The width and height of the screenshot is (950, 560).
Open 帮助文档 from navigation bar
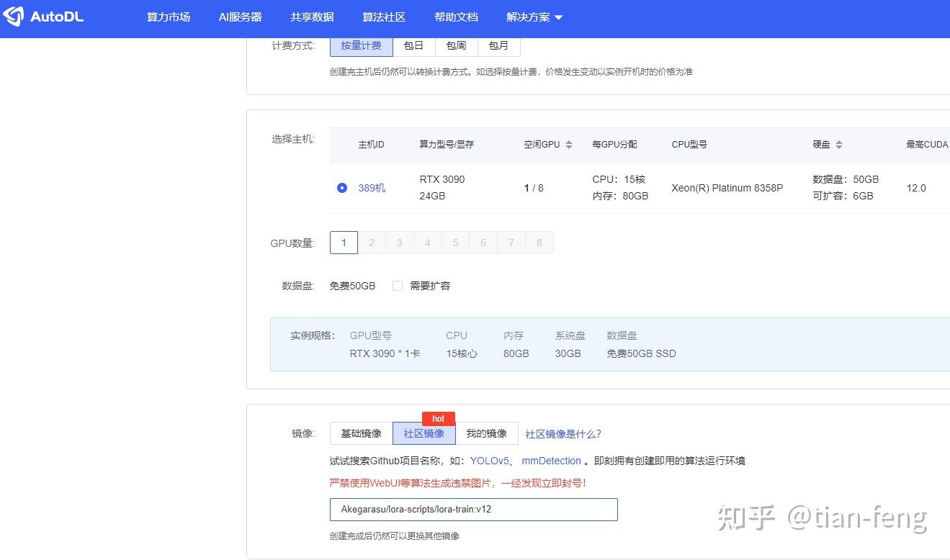point(456,17)
